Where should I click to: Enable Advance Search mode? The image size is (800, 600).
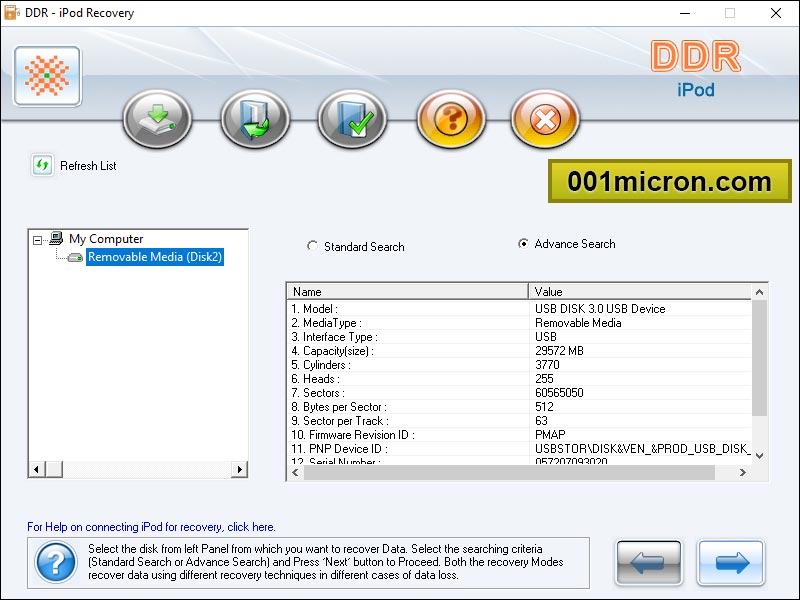pos(524,244)
